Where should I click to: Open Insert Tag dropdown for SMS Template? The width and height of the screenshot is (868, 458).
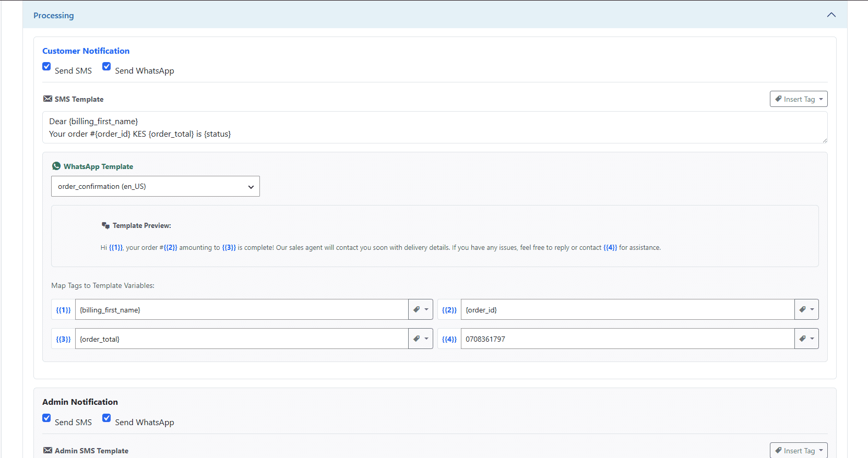click(799, 99)
